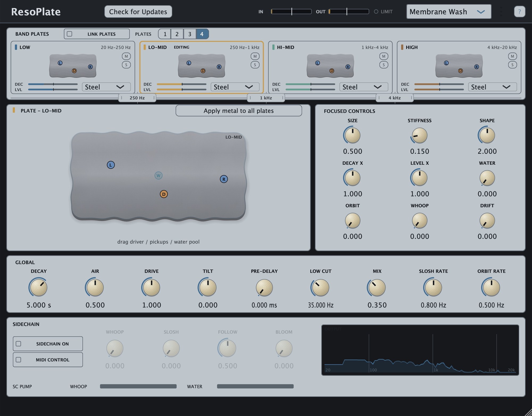Select plate count 4
The image size is (532, 416).
tap(202, 34)
